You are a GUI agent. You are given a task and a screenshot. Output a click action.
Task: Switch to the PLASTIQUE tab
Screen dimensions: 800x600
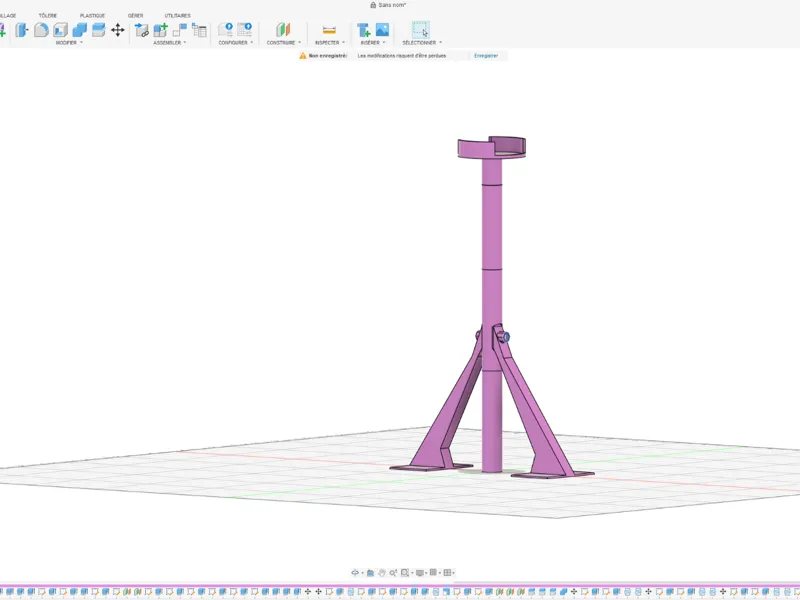pos(92,16)
